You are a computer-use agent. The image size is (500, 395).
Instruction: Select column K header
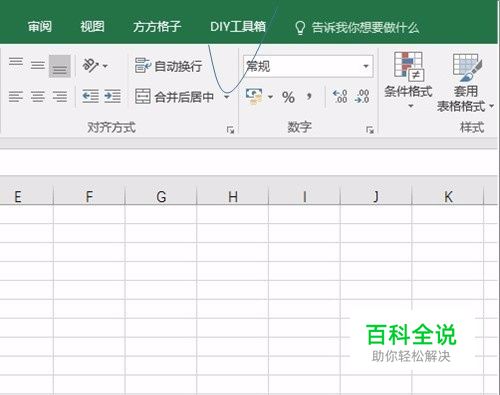coord(448,197)
